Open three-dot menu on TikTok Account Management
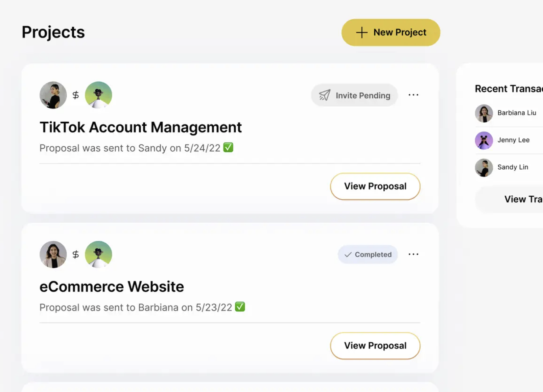 pos(413,95)
